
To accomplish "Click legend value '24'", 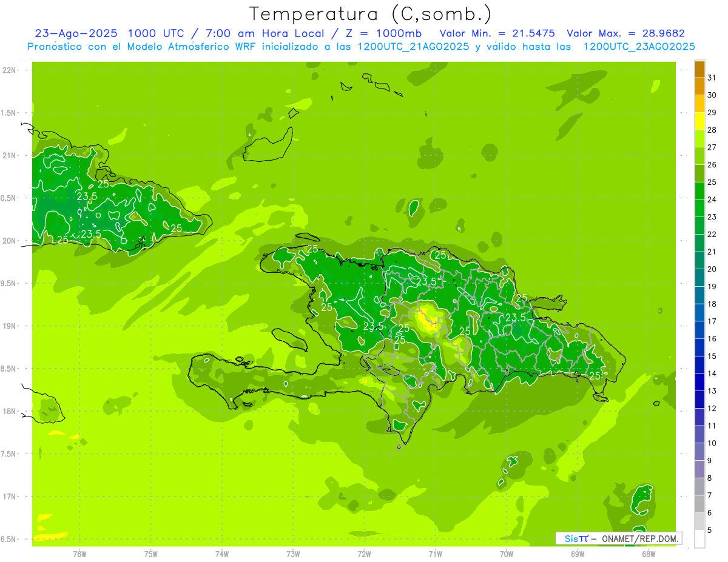I will click(712, 199).
